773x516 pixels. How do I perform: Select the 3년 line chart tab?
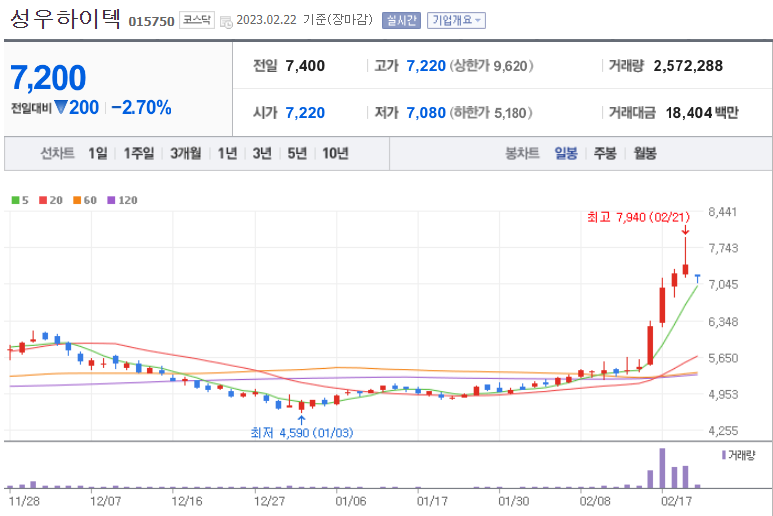(262, 153)
